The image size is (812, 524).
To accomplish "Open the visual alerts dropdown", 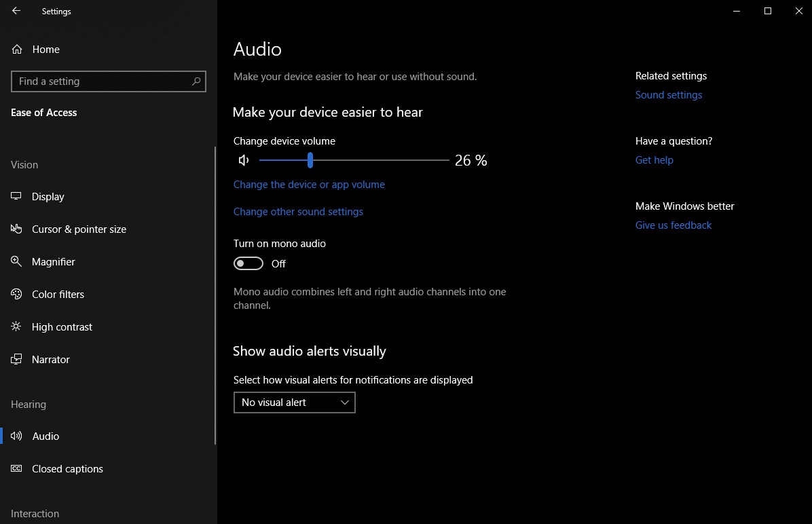I will (294, 403).
